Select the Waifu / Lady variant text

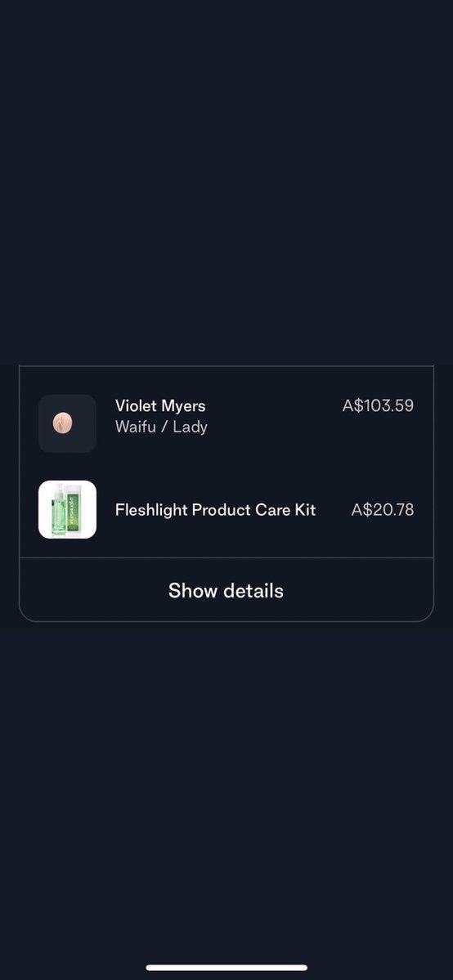(161, 427)
